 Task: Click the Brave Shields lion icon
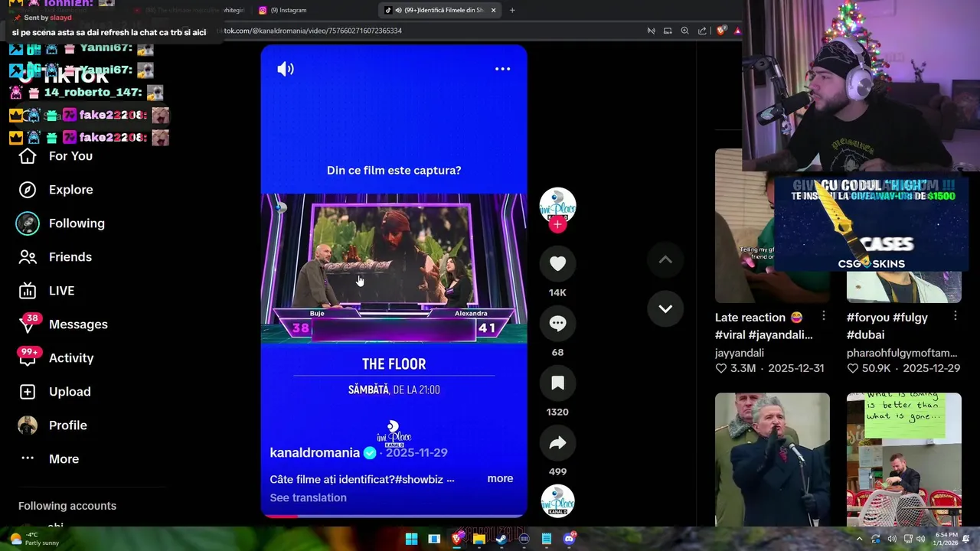tap(720, 31)
